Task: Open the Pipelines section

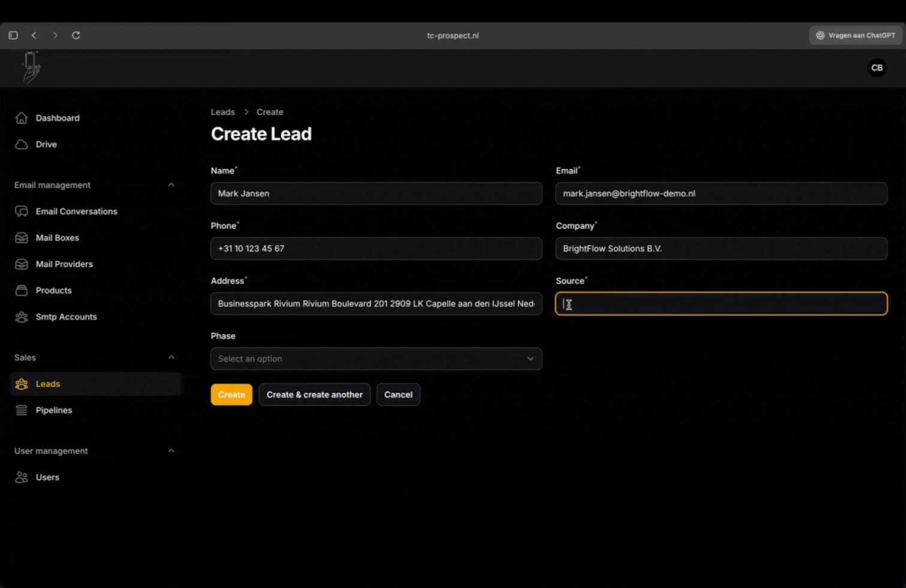Action: pyautogui.click(x=22, y=410)
